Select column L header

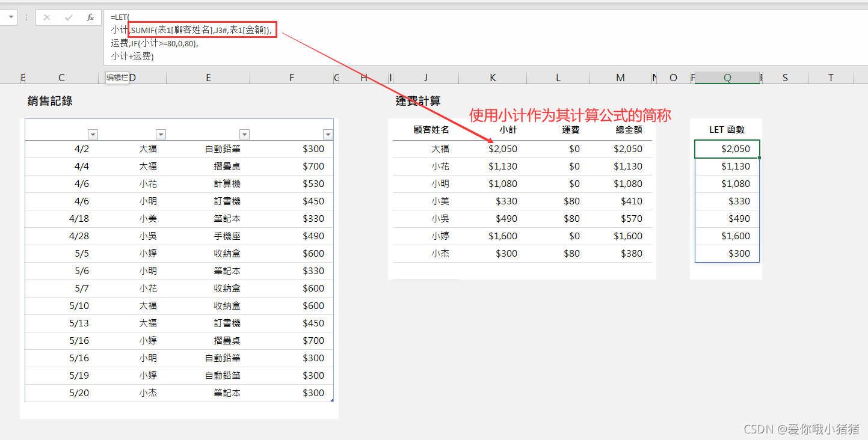pos(558,78)
